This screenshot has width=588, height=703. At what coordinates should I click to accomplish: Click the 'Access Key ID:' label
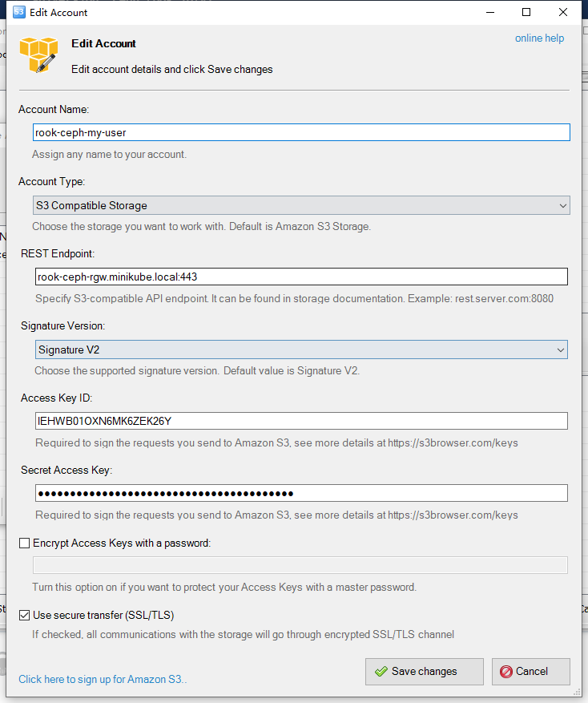56,398
